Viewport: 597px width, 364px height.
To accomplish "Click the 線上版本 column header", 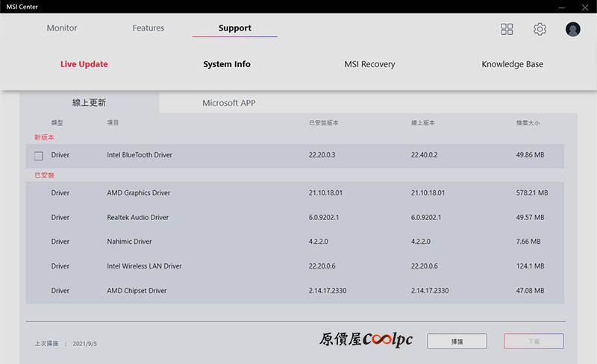I will pyautogui.click(x=423, y=122).
